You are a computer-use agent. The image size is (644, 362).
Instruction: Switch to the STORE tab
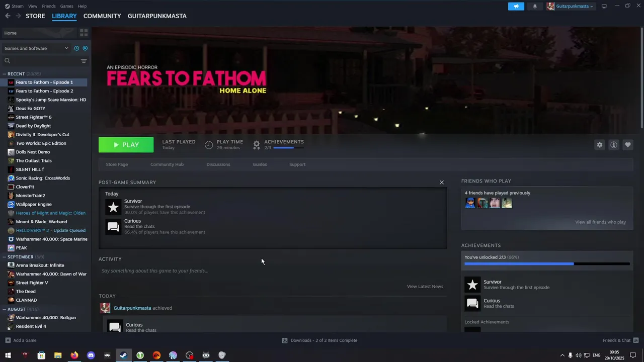35,16
